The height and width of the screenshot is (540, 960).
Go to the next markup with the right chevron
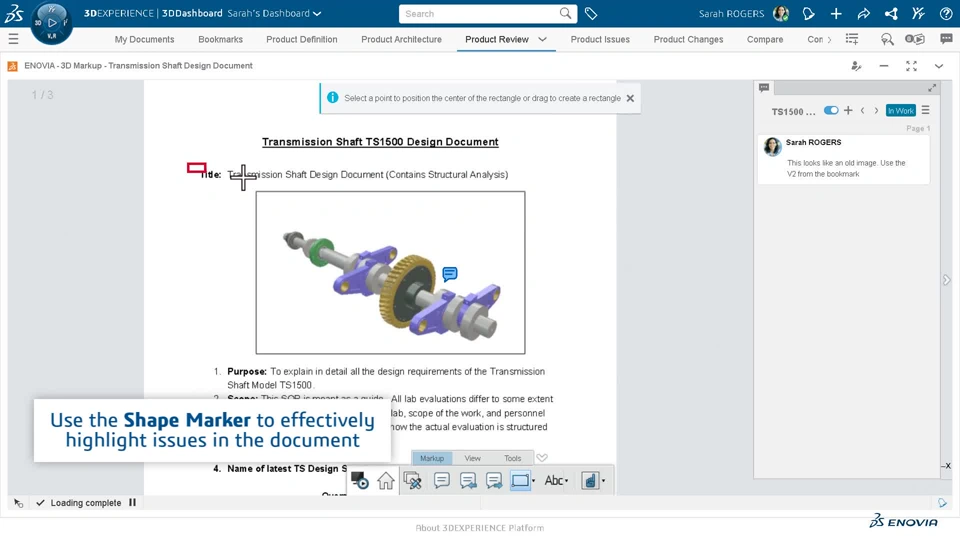pyautogui.click(x=876, y=110)
